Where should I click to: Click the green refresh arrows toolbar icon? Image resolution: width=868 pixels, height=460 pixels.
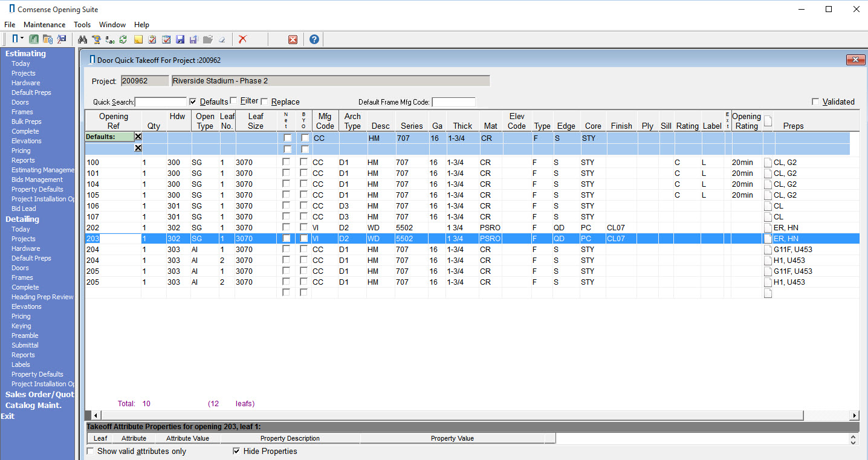(123, 39)
